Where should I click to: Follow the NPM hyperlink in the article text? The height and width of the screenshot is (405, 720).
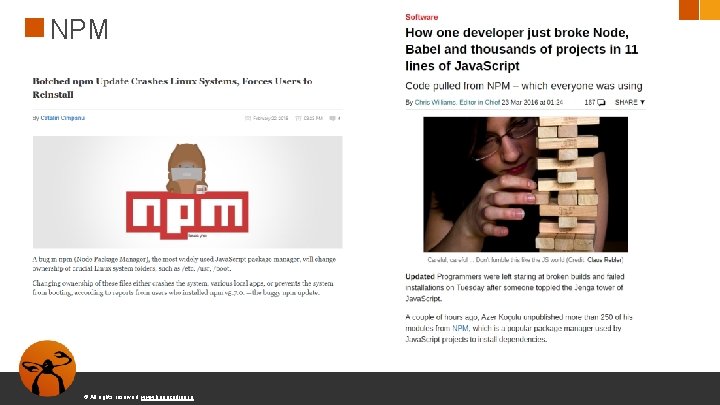pyautogui.click(x=461, y=328)
